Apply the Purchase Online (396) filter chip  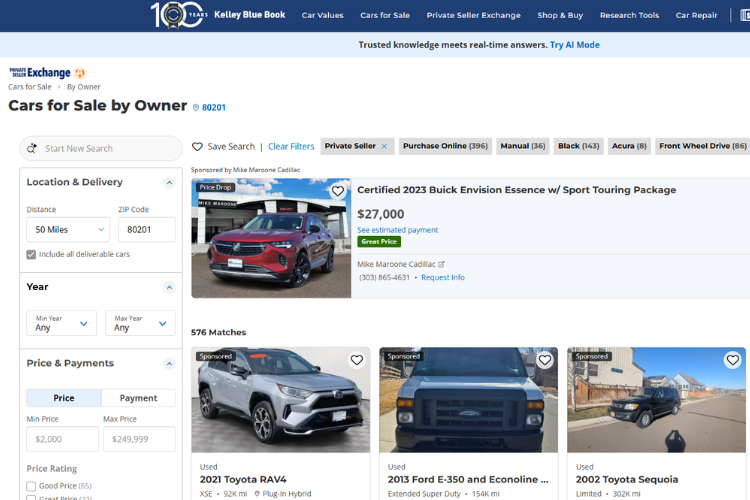[x=445, y=146]
